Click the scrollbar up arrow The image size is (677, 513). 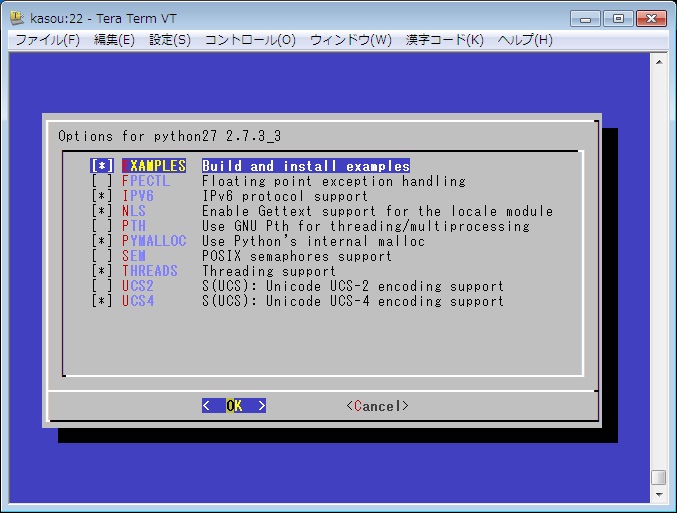coord(659,62)
